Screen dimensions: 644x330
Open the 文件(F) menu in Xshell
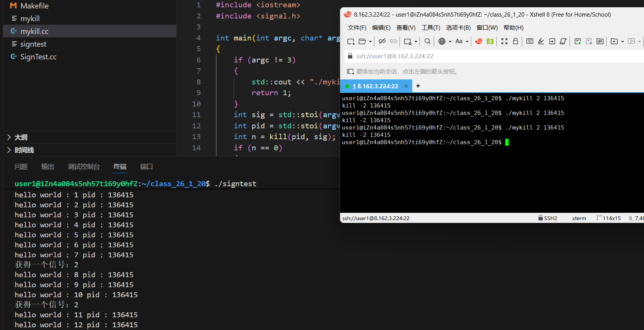coord(357,28)
